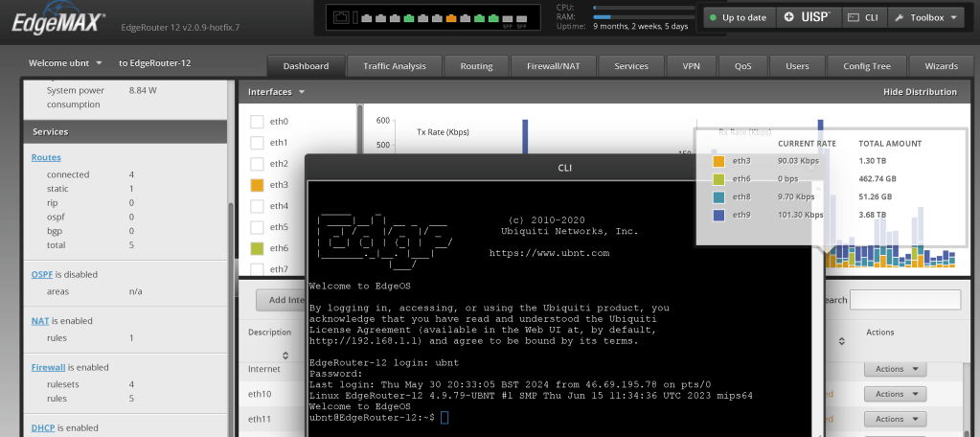
Task: Open the OSPF link in Services
Action: coord(42,274)
